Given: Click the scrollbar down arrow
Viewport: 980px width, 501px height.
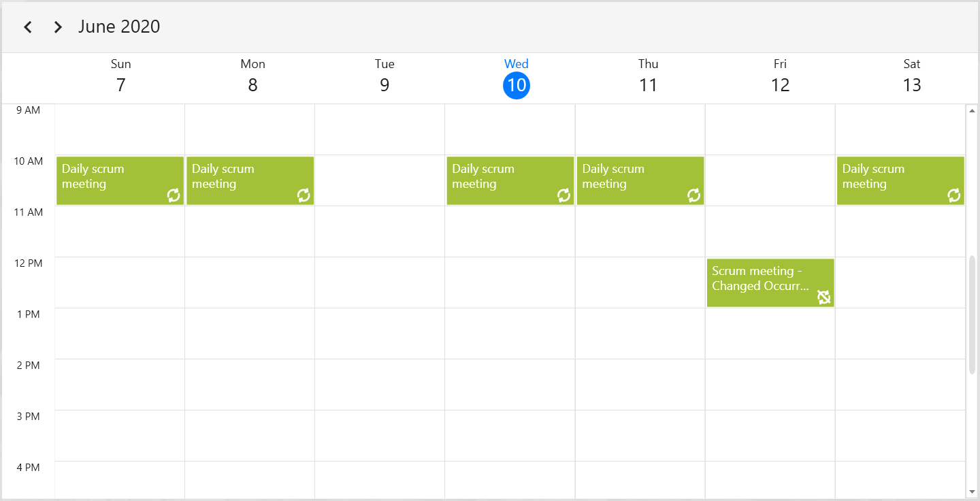Looking at the screenshot, I should 972,491.
